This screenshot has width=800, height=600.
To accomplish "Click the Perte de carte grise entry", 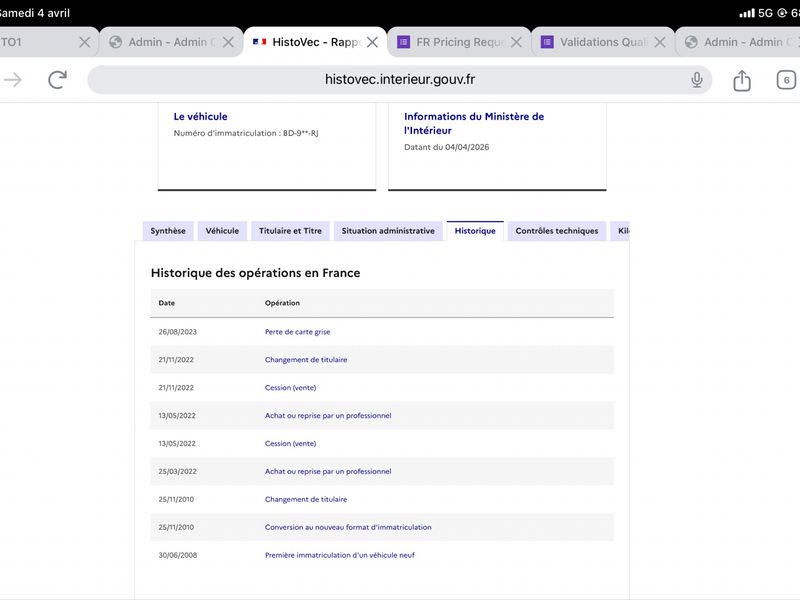I will (297, 332).
